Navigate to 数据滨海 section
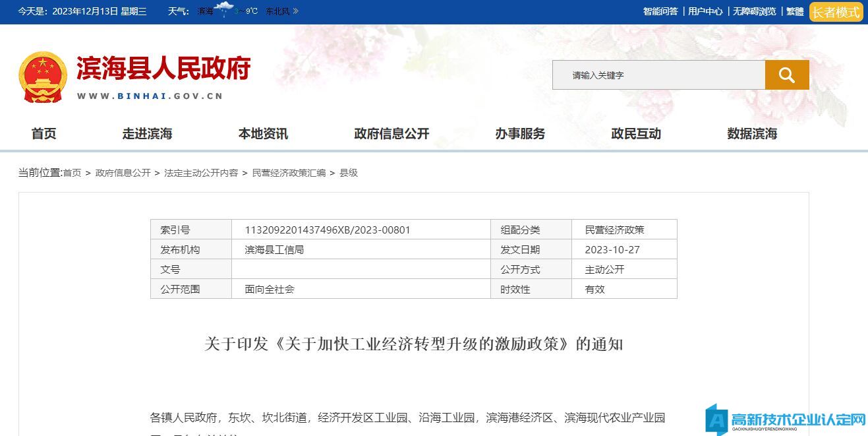This screenshot has width=868, height=436. (x=752, y=134)
